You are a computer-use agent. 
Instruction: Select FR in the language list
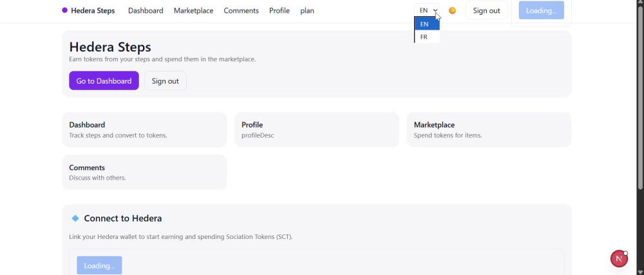click(427, 37)
